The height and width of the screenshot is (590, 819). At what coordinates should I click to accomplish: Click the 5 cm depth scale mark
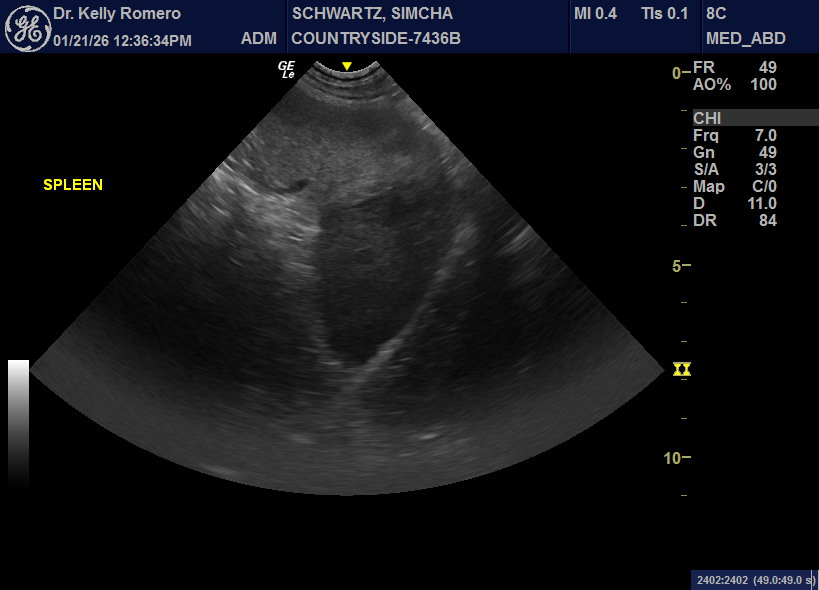(x=679, y=266)
